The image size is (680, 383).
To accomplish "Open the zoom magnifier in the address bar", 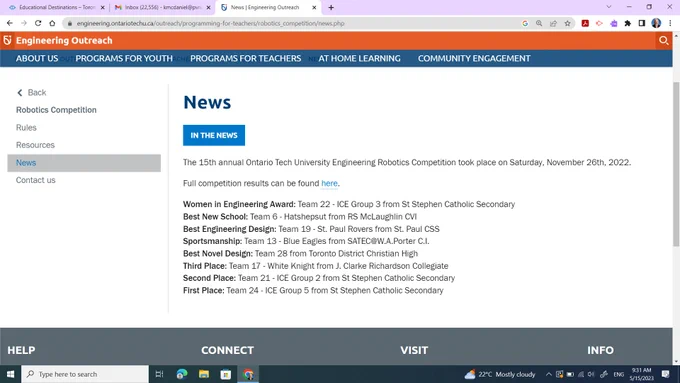I will pos(539,23).
